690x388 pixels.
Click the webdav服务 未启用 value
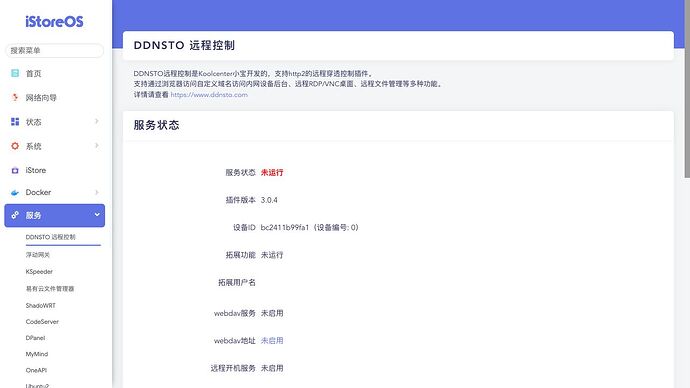point(272,313)
